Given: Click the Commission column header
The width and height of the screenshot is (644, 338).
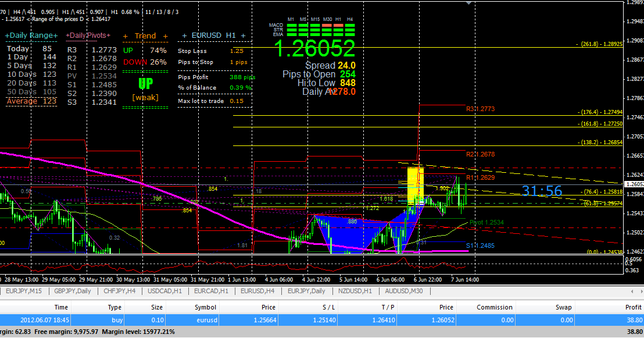Looking at the screenshot, I should [x=495, y=307].
